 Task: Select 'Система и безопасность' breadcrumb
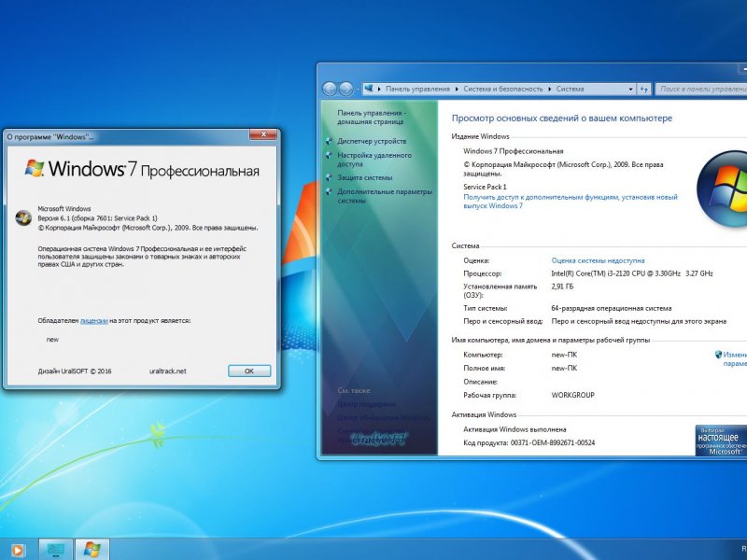[502, 89]
